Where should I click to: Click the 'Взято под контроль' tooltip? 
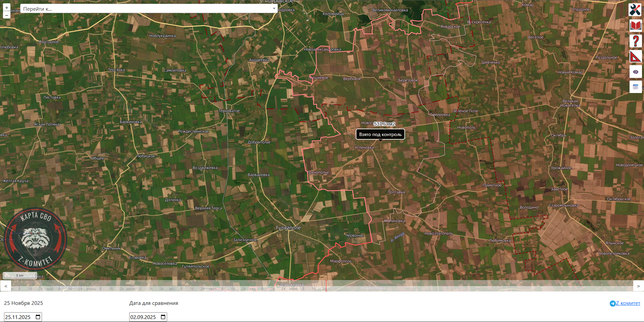click(x=380, y=134)
